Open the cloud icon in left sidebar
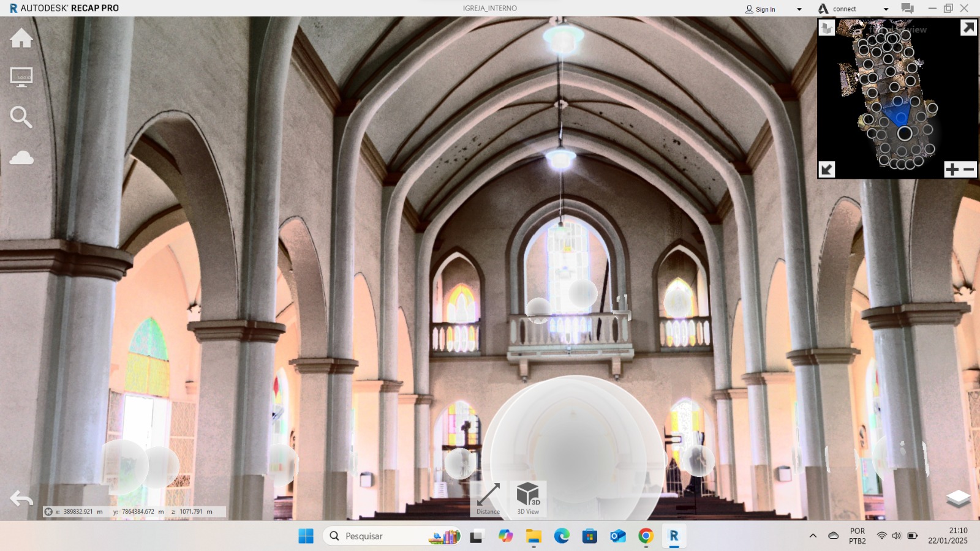The height and width of the screenshot is (551, 980). click(x=21, y=158)
